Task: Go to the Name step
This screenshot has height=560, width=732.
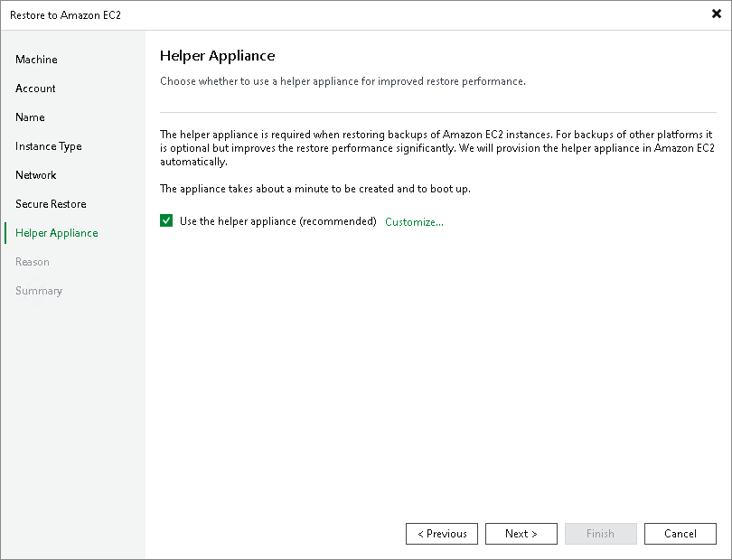Action: tap(30, 117)
